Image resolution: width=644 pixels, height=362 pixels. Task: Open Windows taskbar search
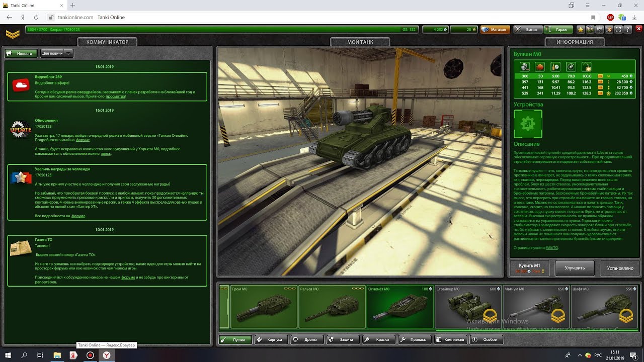[25, 355]
